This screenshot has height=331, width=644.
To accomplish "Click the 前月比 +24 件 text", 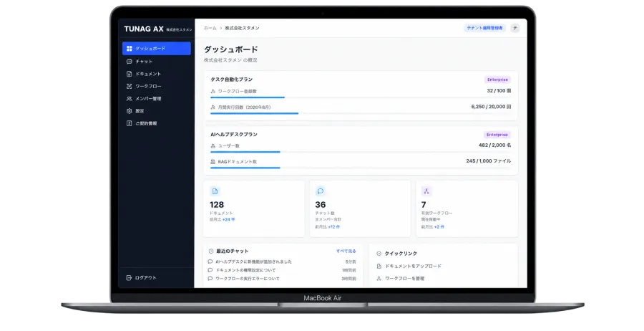I will [223, 219].
